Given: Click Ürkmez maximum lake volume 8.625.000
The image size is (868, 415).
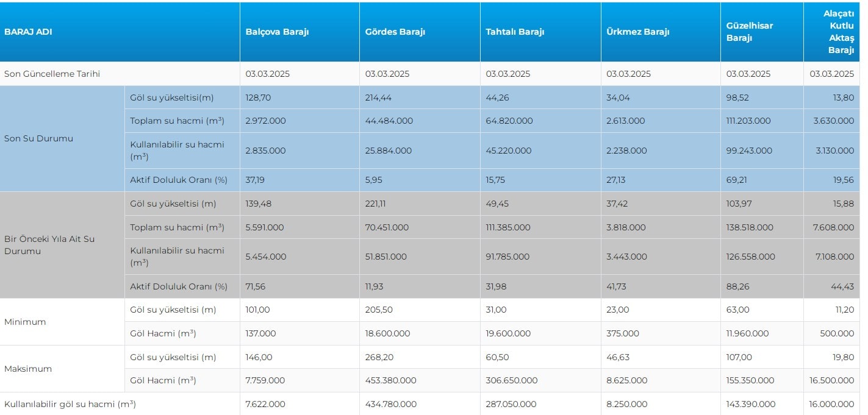Looking at the screenshot, I should [x=626, y=380].
